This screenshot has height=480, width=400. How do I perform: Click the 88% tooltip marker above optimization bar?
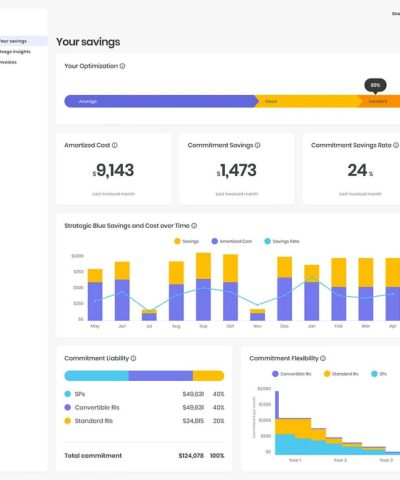(x=375, y=85)
